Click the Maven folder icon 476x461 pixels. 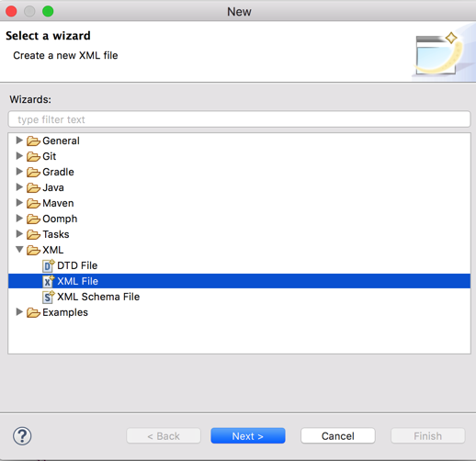[33, 204]
